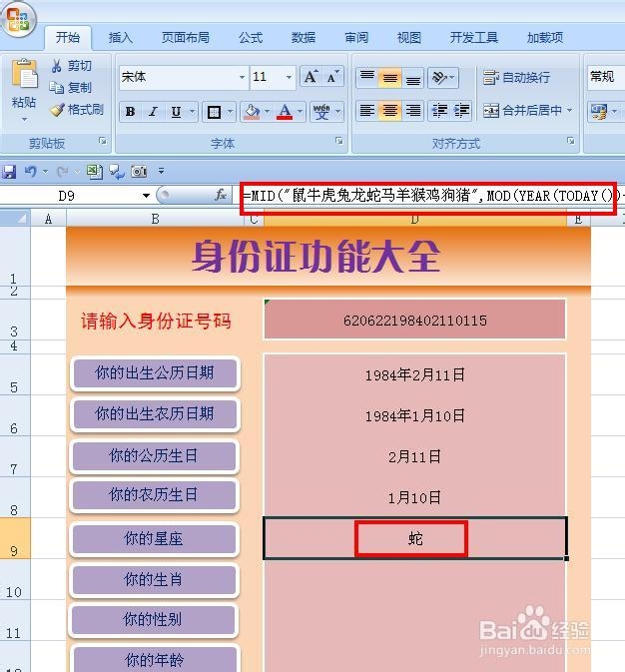Open font color dropdown arrow
Screen dimensions: 625x672
[301, 112]
